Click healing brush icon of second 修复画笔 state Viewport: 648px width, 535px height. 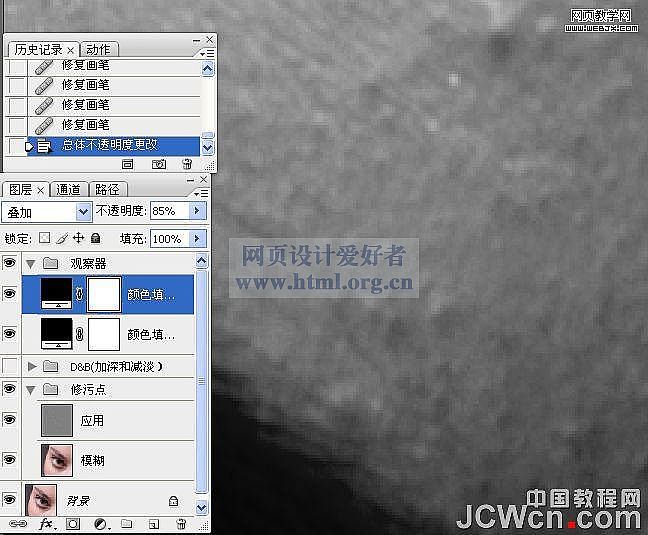click(44, 86)
